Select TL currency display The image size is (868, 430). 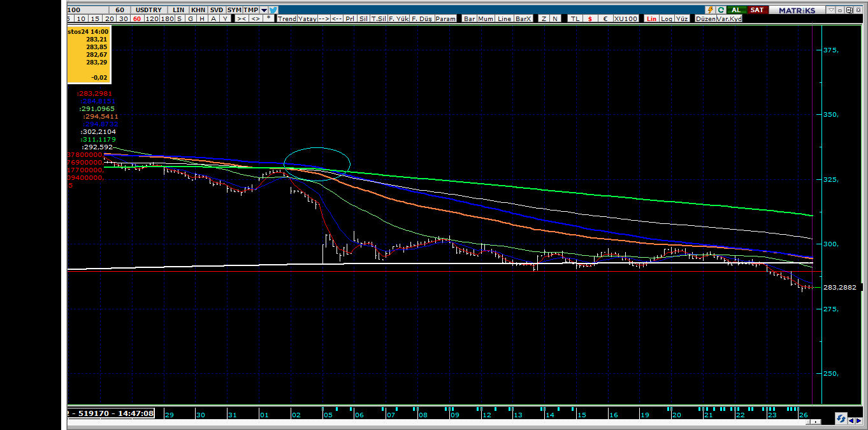click(x=575, y=19)
